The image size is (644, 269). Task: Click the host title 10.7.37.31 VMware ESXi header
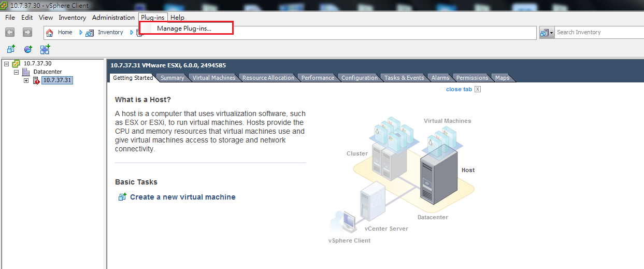[x=168, y=65]
